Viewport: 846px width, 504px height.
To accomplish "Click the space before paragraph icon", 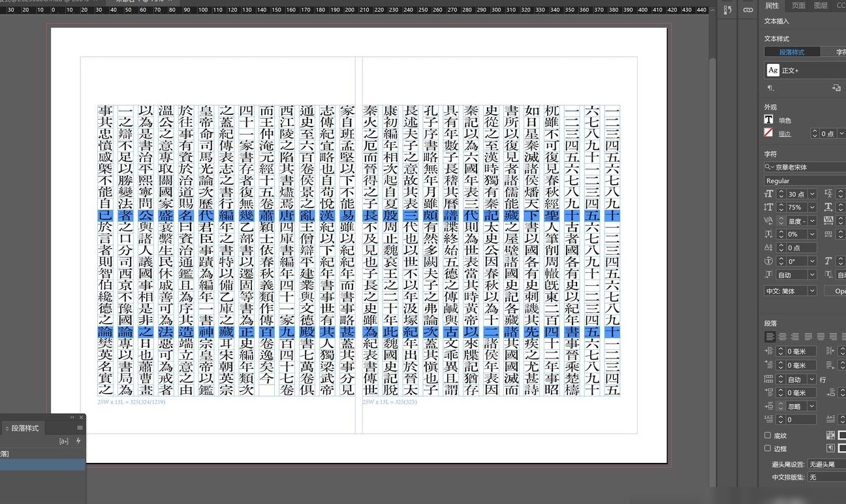I will click(769, 392).
